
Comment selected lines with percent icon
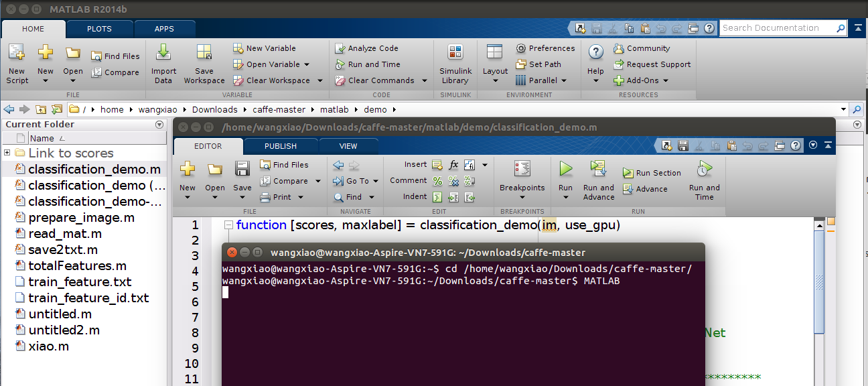coord(437,181)
